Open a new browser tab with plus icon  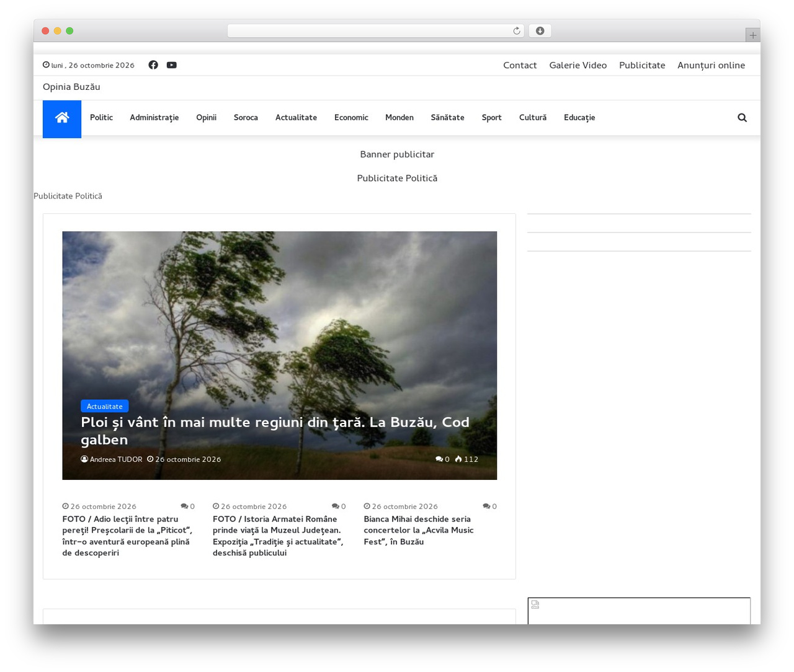click(752, 35)
